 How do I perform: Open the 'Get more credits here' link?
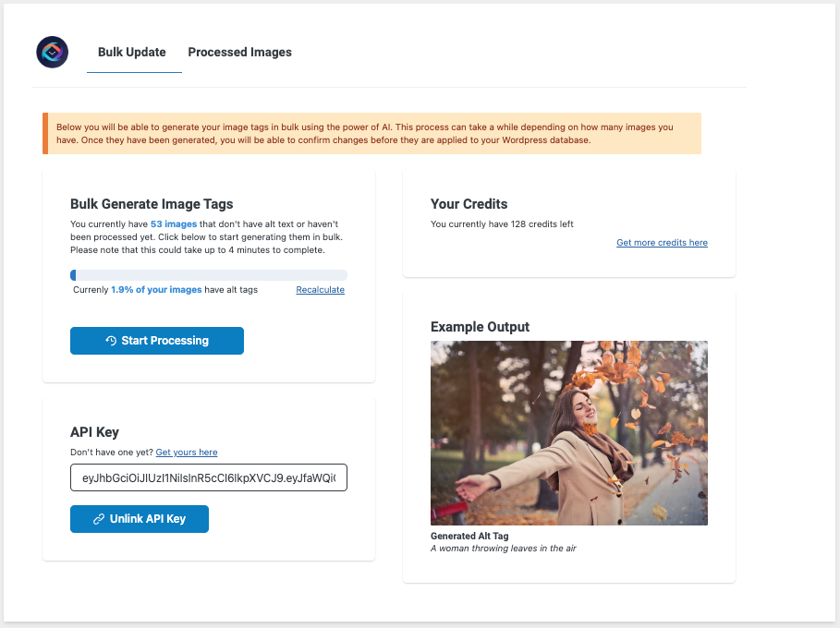662,243
